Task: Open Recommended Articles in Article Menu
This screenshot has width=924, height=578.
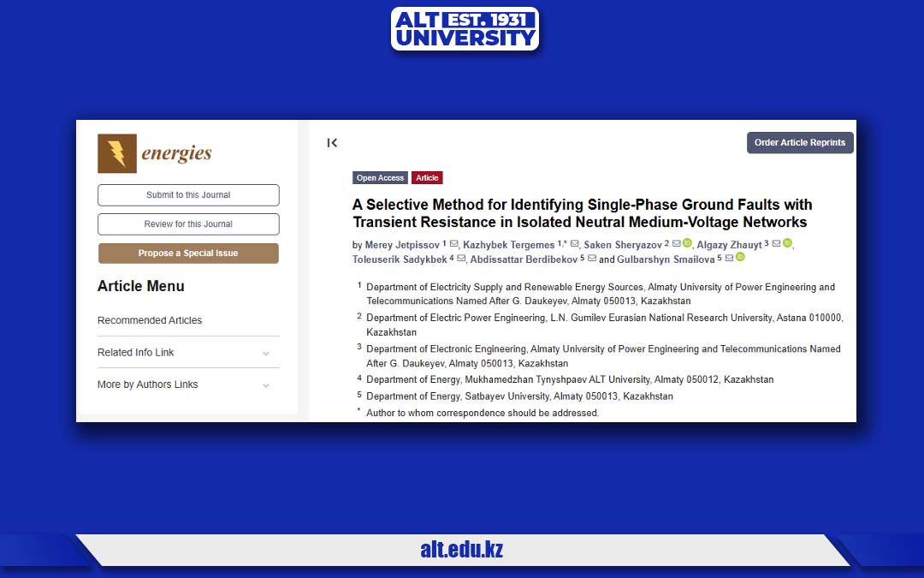Action: click(x=150, y=320)
